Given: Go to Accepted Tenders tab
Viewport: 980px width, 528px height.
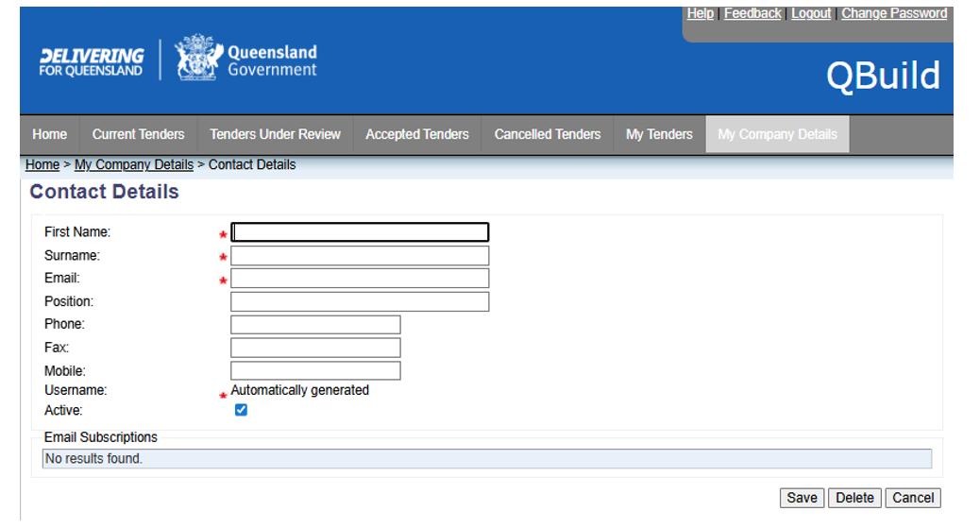Looking at the screenshot, I should [x=417, y=134].
